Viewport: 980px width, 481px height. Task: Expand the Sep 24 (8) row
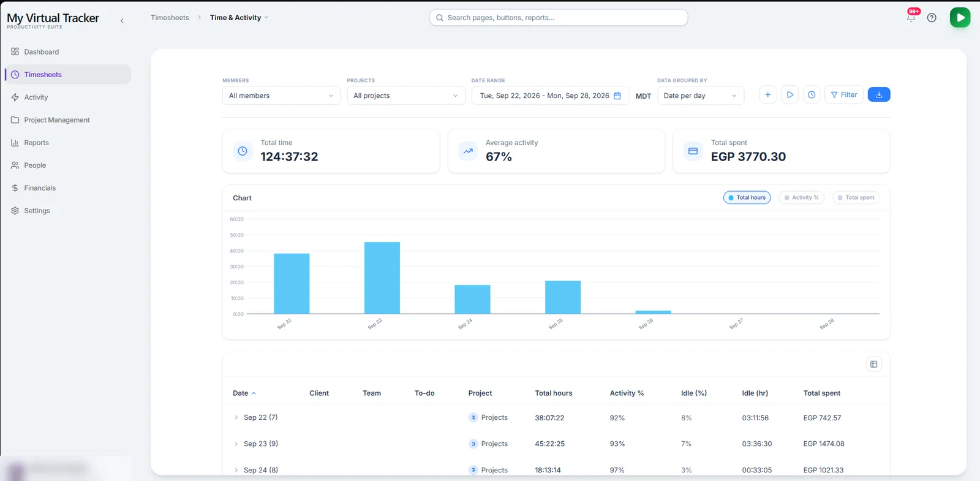coord(236,470)
